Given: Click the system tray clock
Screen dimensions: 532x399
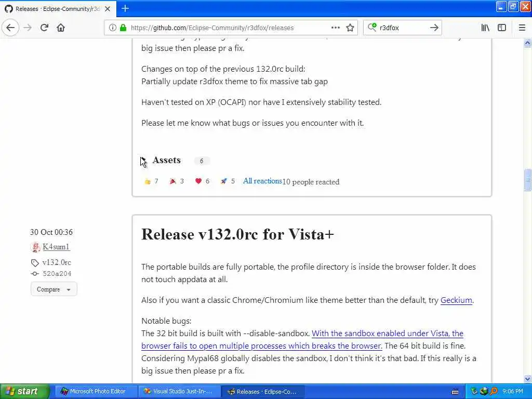Looking at the screenshot, I should tap(513, 392).
